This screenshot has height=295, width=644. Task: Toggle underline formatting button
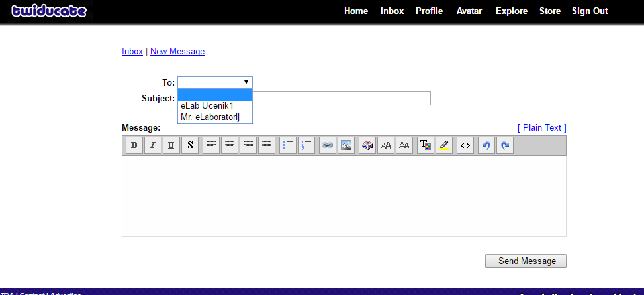pyautogui.click(x=171, y=145)
